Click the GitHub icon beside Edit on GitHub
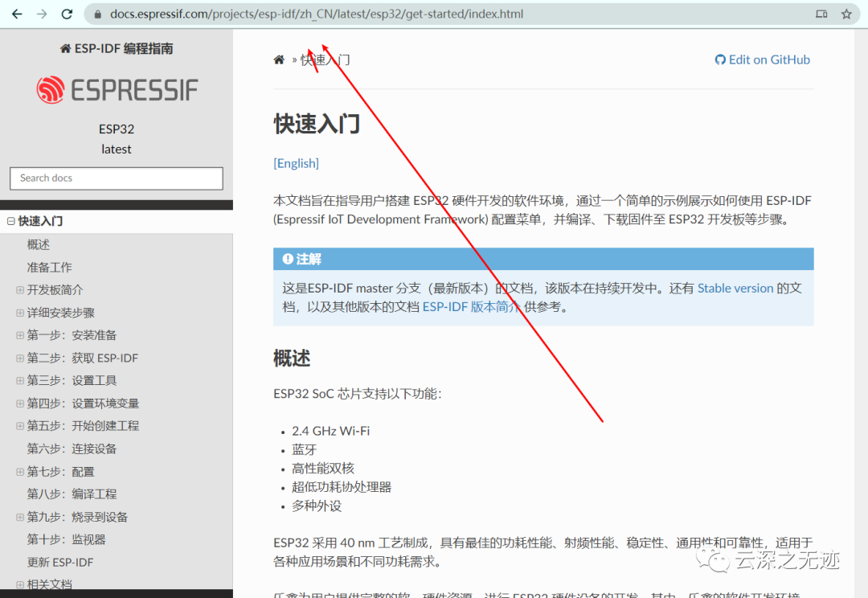The width and height of the screenshot is (868, 598). pos(720,59)
